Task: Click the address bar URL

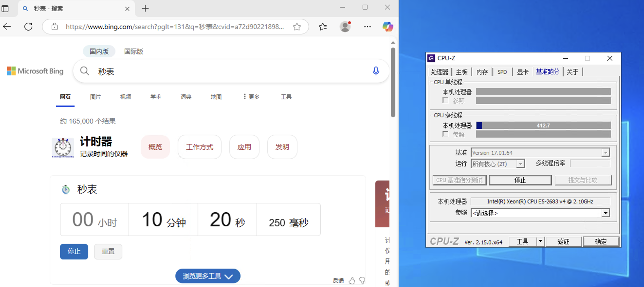Action: (175, 27)
